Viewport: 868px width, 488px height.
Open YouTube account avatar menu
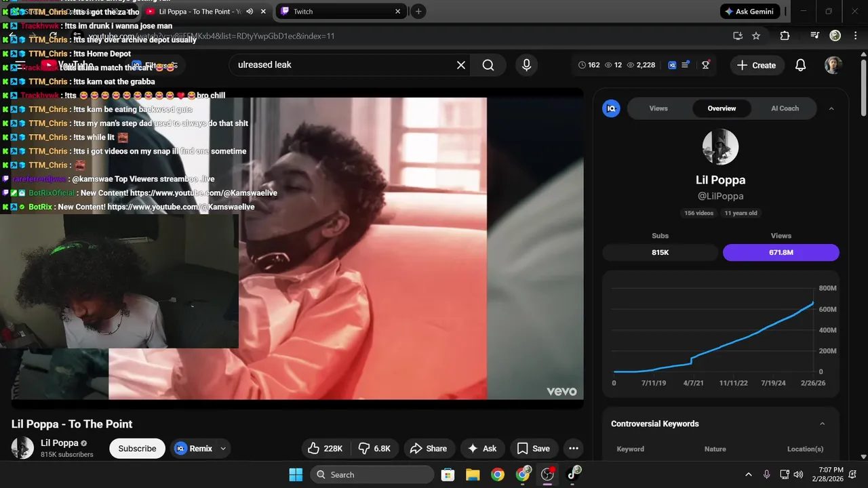click(x=833, y=65)
